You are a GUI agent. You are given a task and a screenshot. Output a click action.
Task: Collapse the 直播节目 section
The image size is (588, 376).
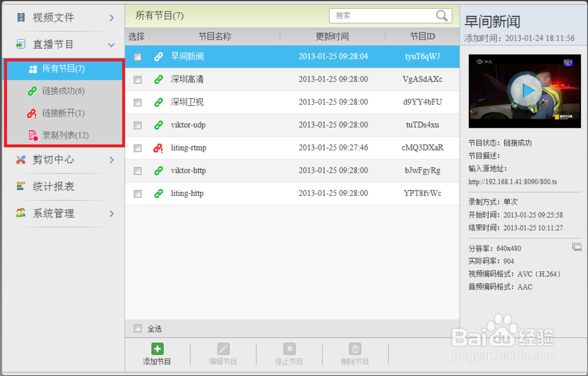pyautogui.click(x=112, y=44)
